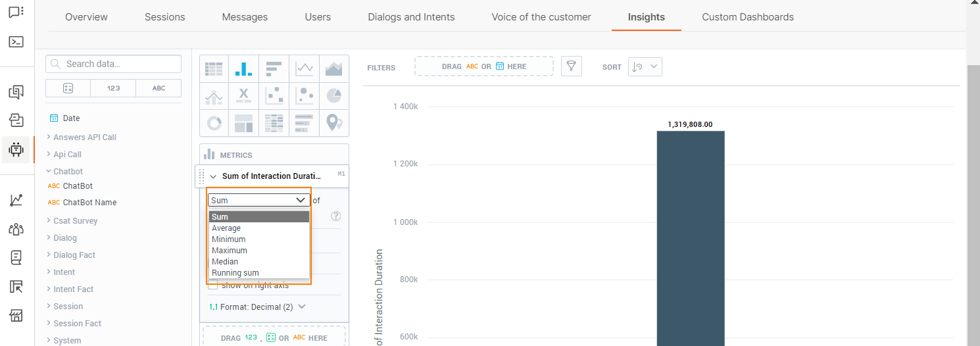The height and width of the screenshot is (346, 980).
Task: Choose the line chart visualization
Action: click(x=305, y=68)
